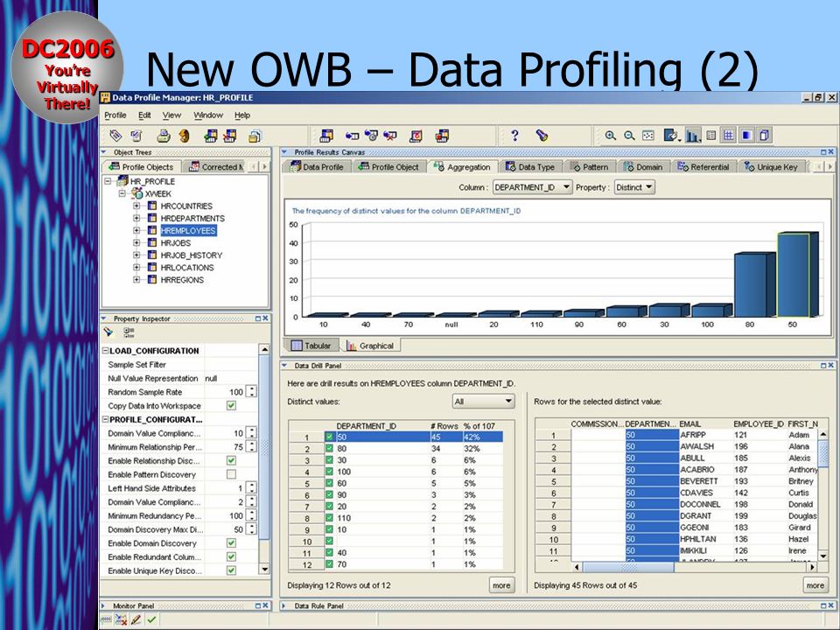Click the Random Sample Rate stepper
Screen dimensions: 840x630
(x=252, y=392)
